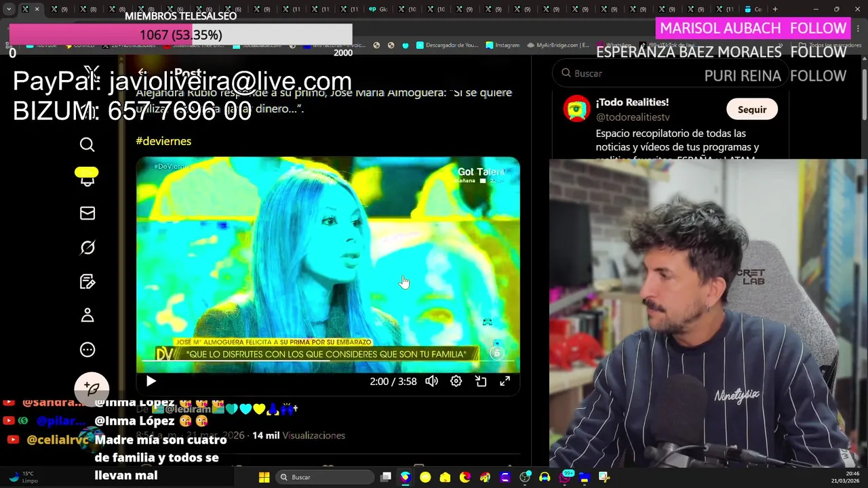868x488 pixels.
Task: Open Windows Start menu
Action: (x=264, y=477)
